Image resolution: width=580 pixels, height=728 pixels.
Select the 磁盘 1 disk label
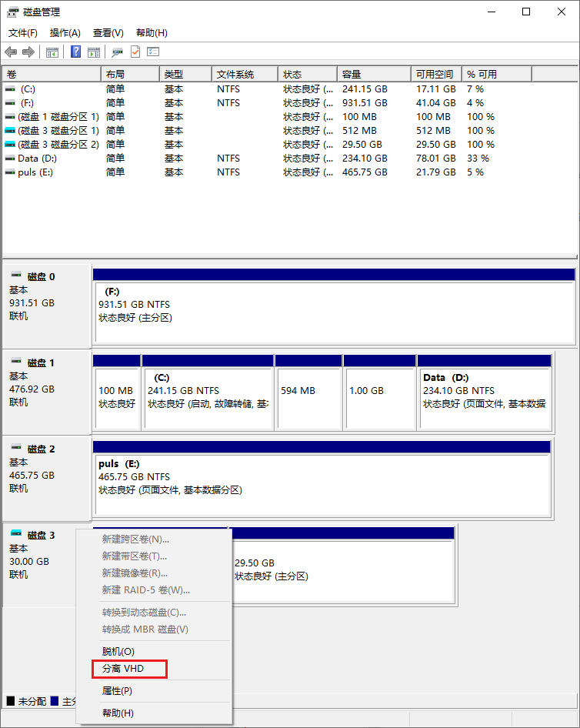click(x=42, y=362)
